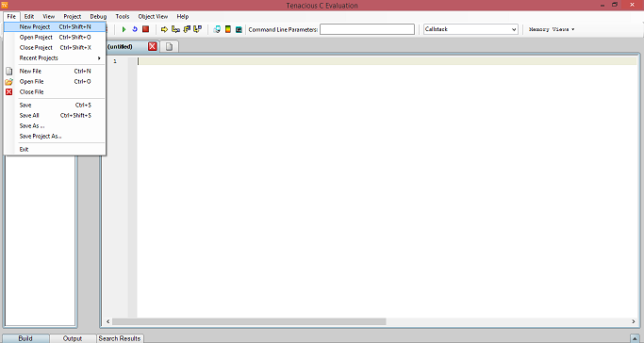The width and height of the screenshot is (644, 343).
Task: Open the Memory Views dropdown
Action: pos(552,29)
